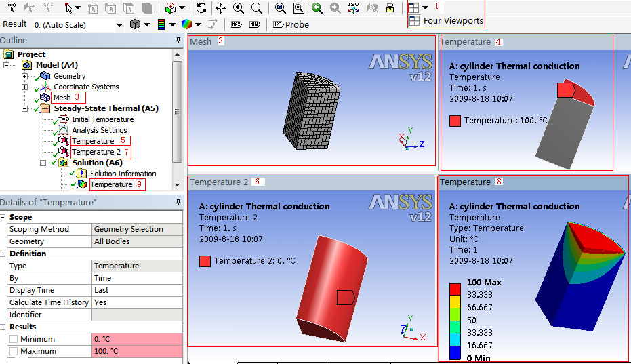Collapse the Results details section
Image resolution: width=631 pixels, height=364 pixels.
pos(3,327)
